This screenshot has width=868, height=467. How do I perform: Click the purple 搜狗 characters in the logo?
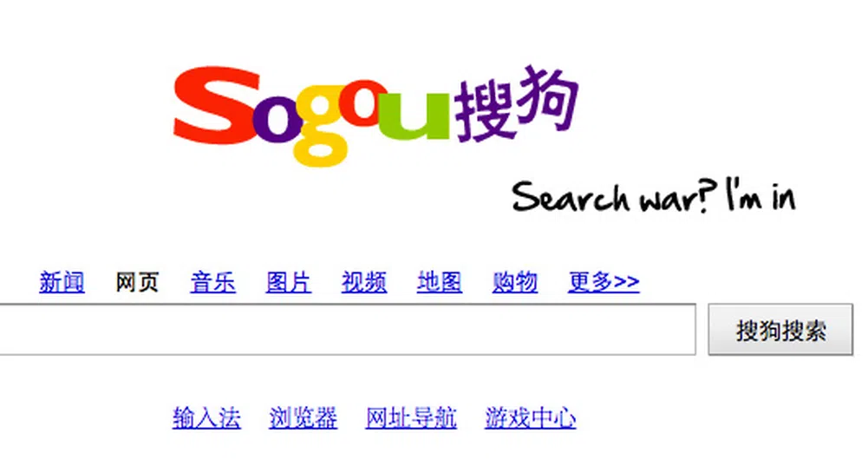516,103
